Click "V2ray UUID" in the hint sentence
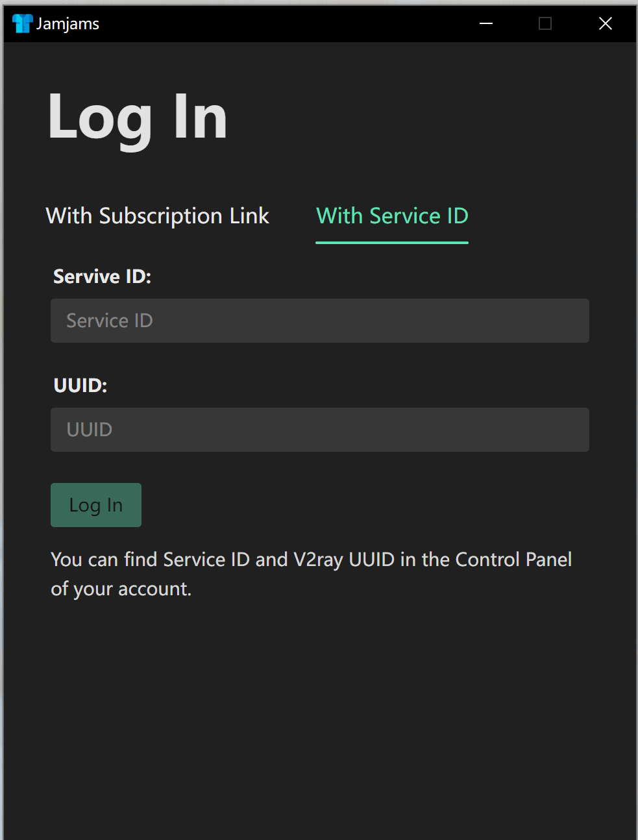The width and height of the screenshot is (638, 840). pos(344,560)
